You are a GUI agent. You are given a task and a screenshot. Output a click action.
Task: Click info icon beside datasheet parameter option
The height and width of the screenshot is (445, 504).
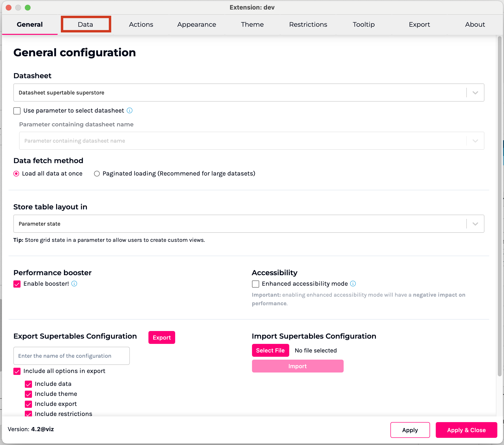[129, 110]
